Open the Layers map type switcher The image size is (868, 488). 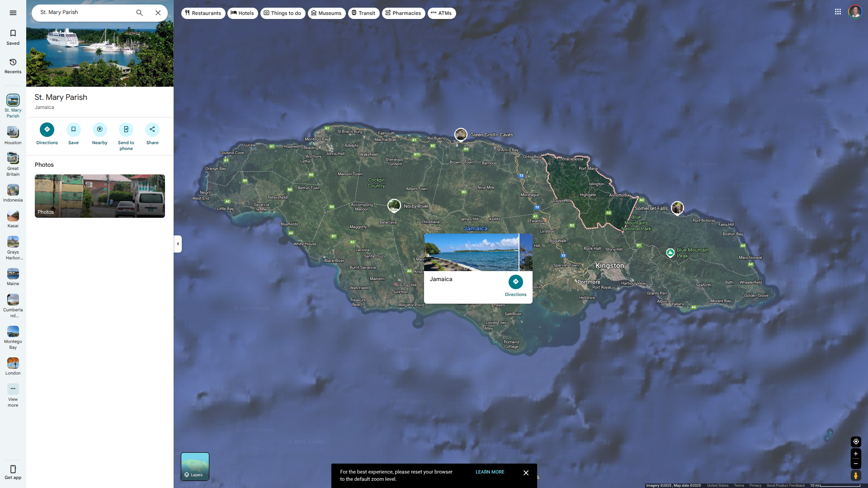point(195,466)
